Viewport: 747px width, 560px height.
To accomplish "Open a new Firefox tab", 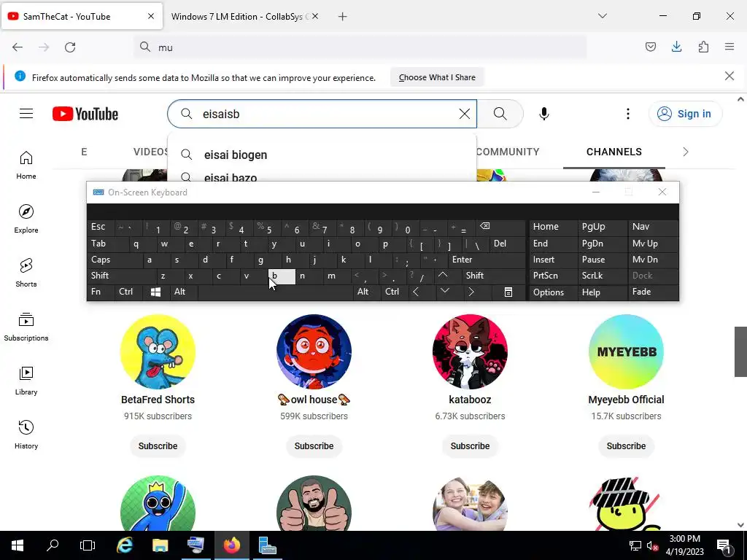I will (x=342, y=17).
